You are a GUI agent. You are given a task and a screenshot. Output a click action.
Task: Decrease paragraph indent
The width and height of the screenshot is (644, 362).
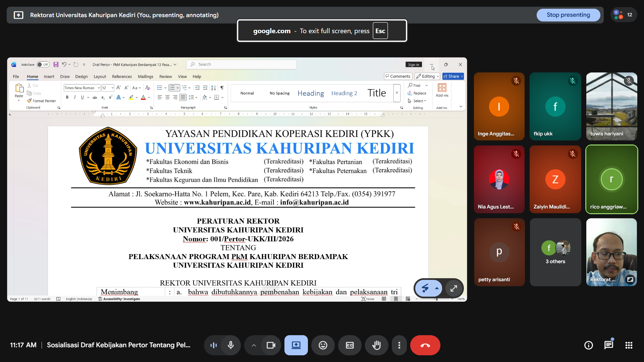(x=198, y=88)
